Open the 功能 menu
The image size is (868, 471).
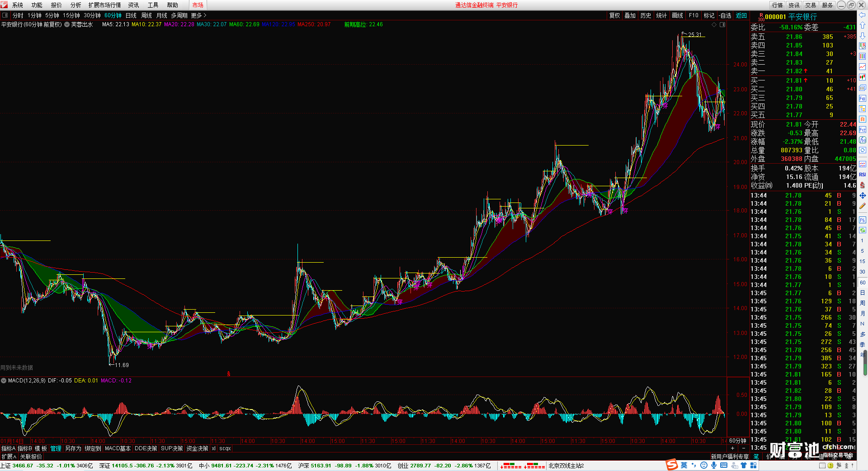coord(37,5)
